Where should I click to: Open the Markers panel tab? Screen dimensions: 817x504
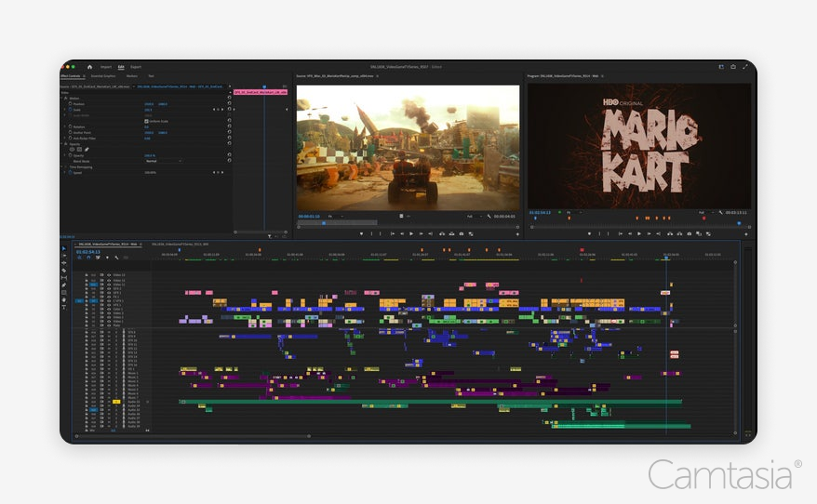click(132, 76)
